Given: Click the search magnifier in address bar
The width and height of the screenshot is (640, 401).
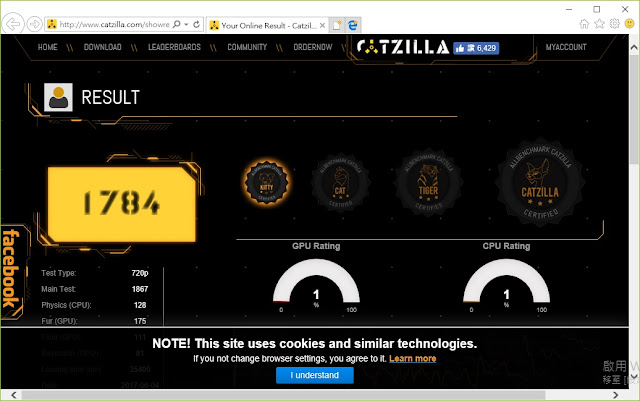Looking at the screenshot, I should coord(177,25).
